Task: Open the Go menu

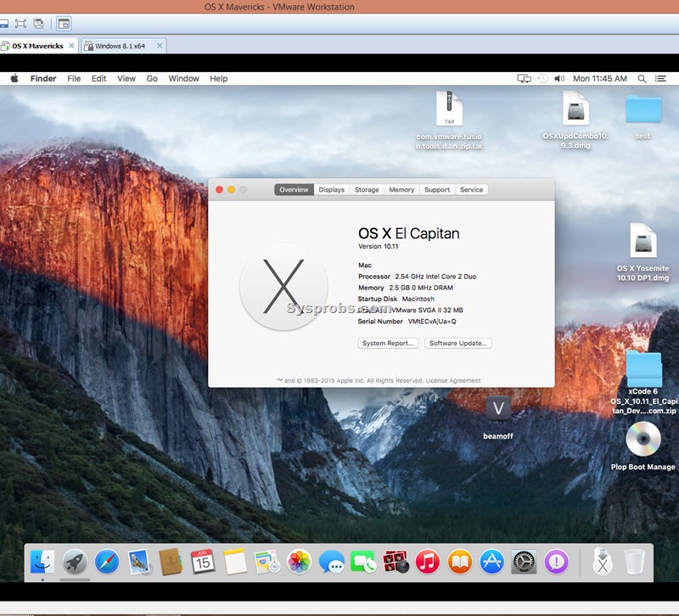Action: [152, 78]
